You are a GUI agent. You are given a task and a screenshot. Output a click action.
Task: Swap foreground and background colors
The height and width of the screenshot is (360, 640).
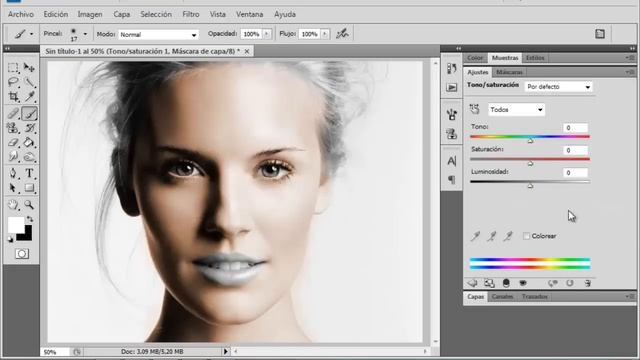coord(29,219)
